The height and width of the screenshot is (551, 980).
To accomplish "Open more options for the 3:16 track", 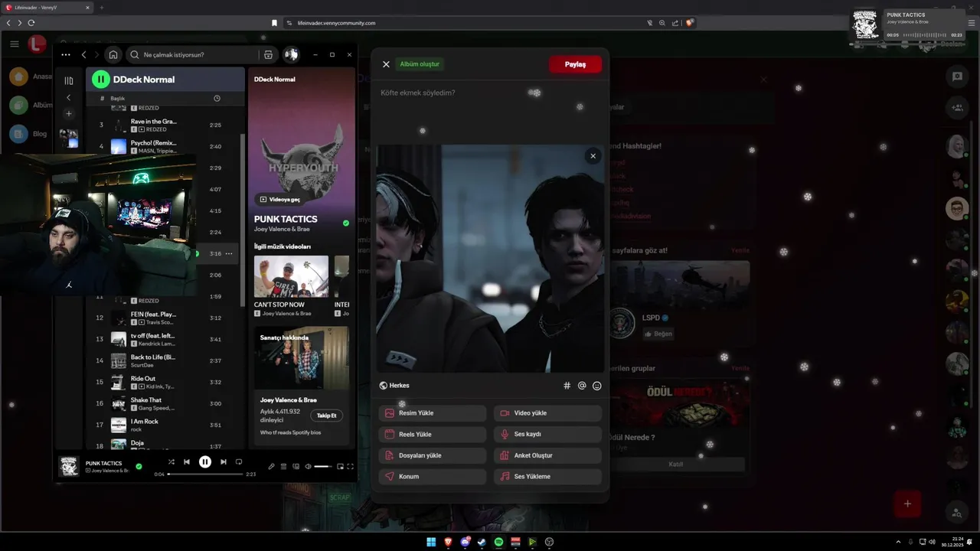I will pyautogui.click(x=229, y=253).
